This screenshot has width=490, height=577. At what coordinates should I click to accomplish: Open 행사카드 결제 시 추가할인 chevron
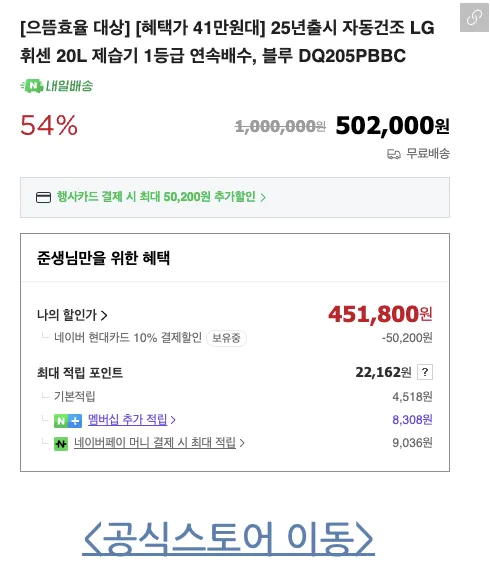coord(263,198)
